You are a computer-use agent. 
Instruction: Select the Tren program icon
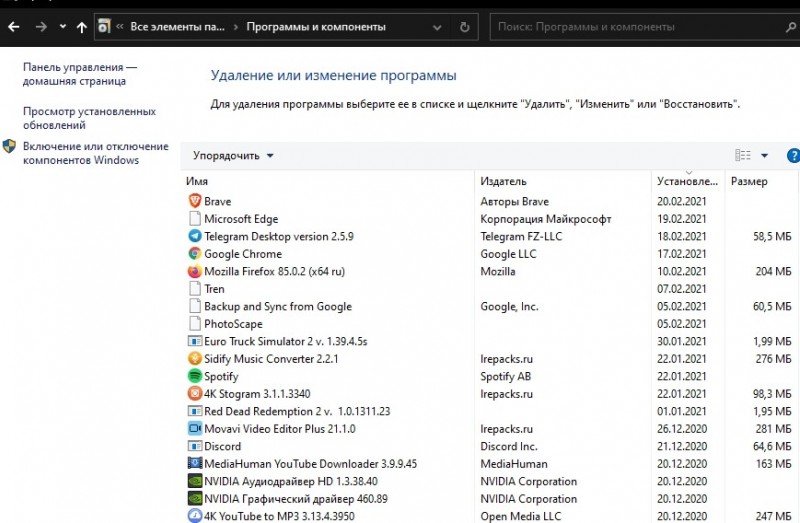point(194,289)
